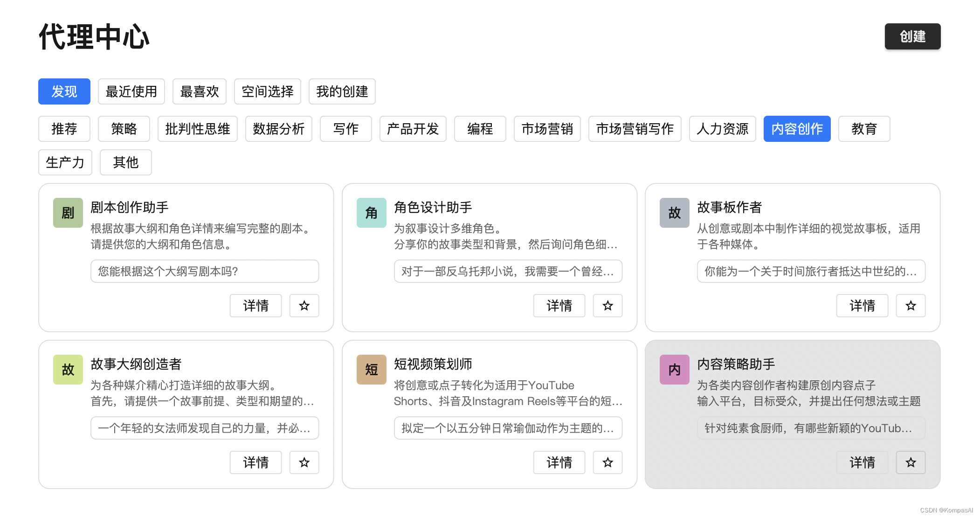This screenshot has height=518, width=980.
Task: Open the 我的创建 tab
Action: click(342, 91)
